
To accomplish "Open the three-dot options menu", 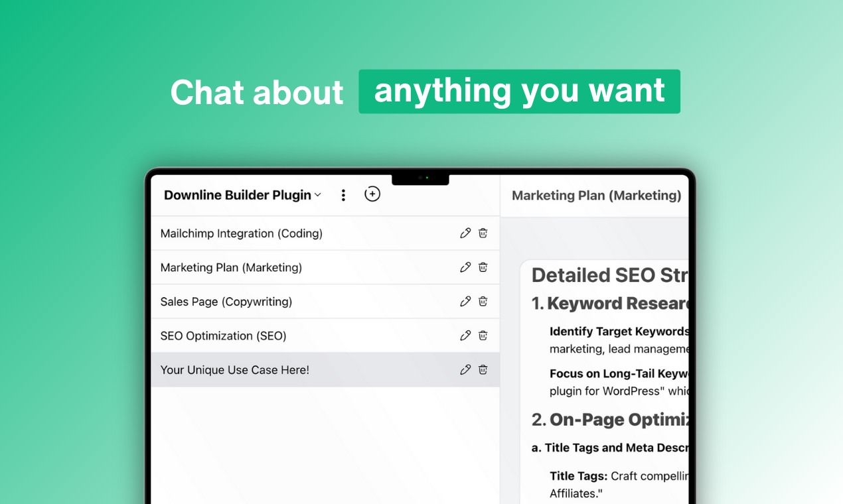I will pos(343,195).
